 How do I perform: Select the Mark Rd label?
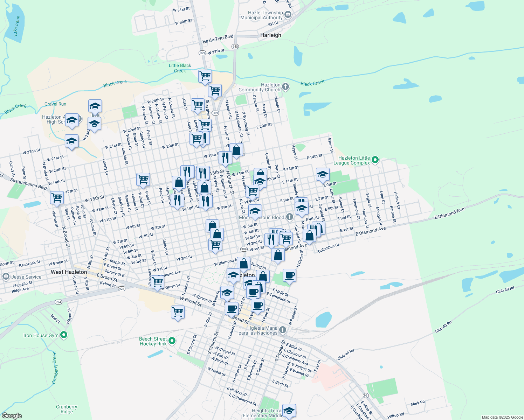[x=418, y=403]
